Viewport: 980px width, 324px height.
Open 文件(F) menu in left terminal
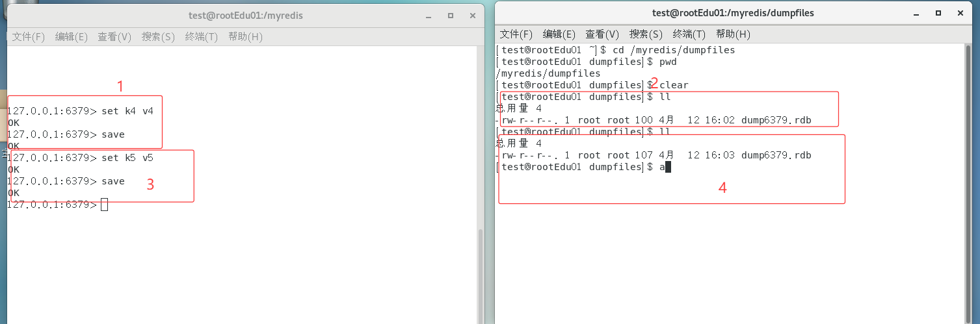pos(29,37)
